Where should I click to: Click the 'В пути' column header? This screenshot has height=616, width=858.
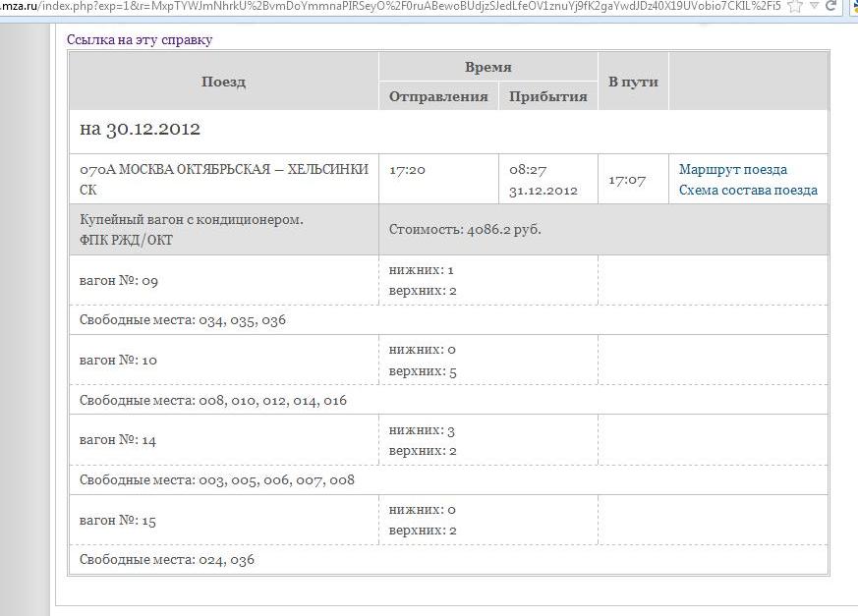tap(633, 82)
